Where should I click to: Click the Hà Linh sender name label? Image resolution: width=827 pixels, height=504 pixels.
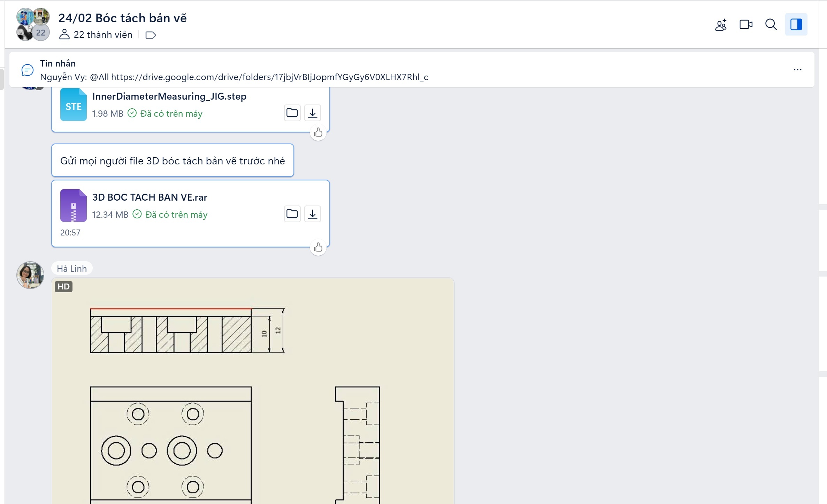pos(72,269)
